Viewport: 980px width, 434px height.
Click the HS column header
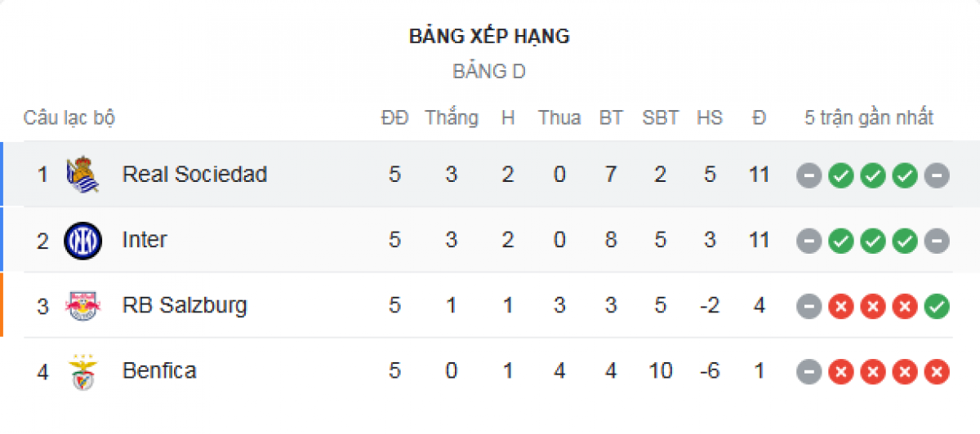710,118
